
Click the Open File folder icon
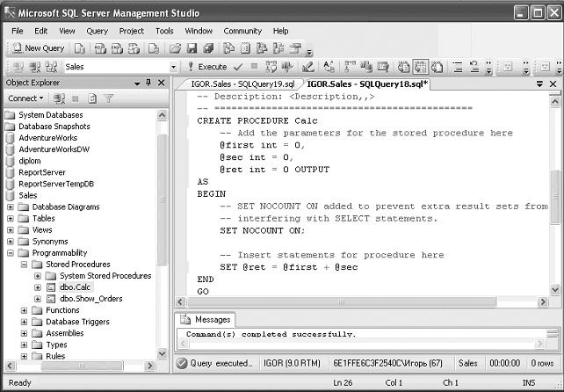[176, 48]
